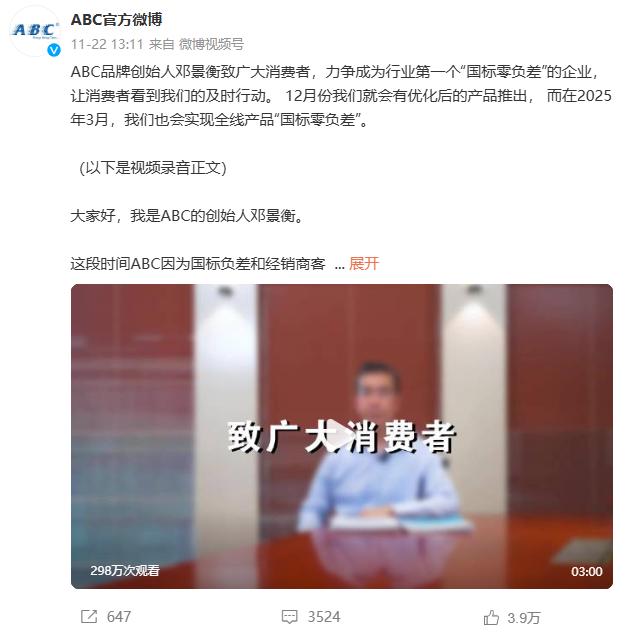Image resolution: width=625 pixels, height=636 pixels.
Task: Click the repost share icon
Action: click(89, 617)
